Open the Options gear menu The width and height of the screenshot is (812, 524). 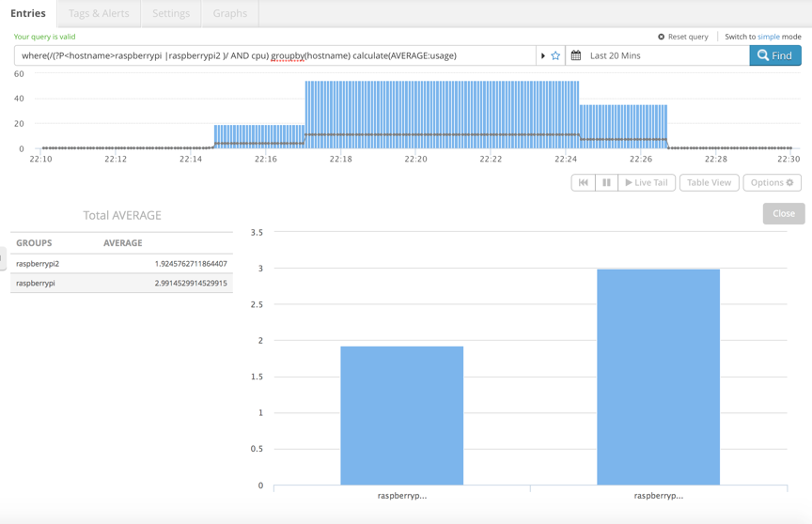click(772, 183)
